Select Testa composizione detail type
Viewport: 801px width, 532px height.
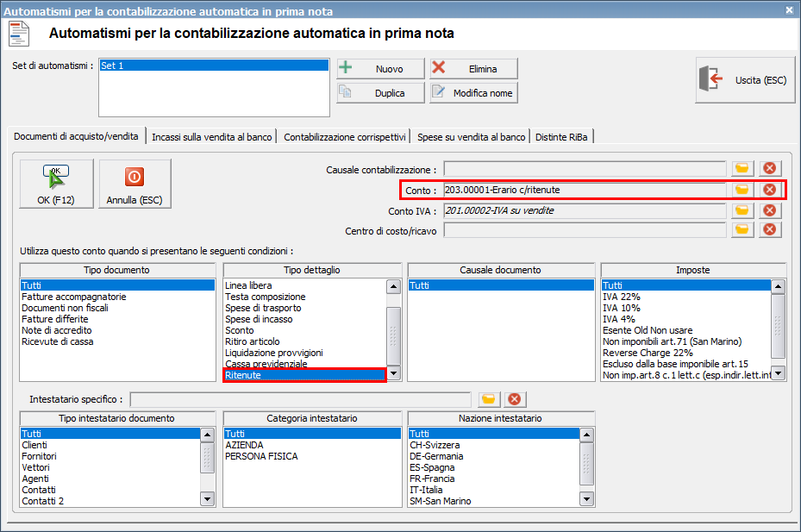click(x=305, y=297)
